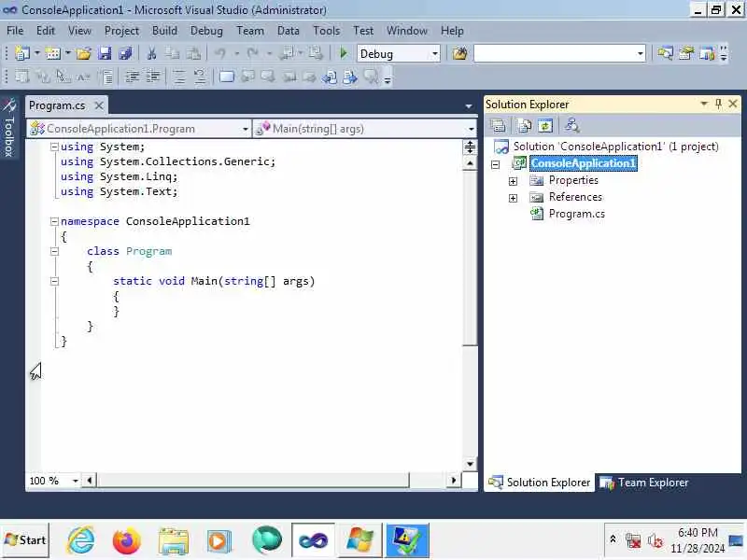Click the scroll down arrow of the editor
The image size is (747, 560).
tap(470, 464)
